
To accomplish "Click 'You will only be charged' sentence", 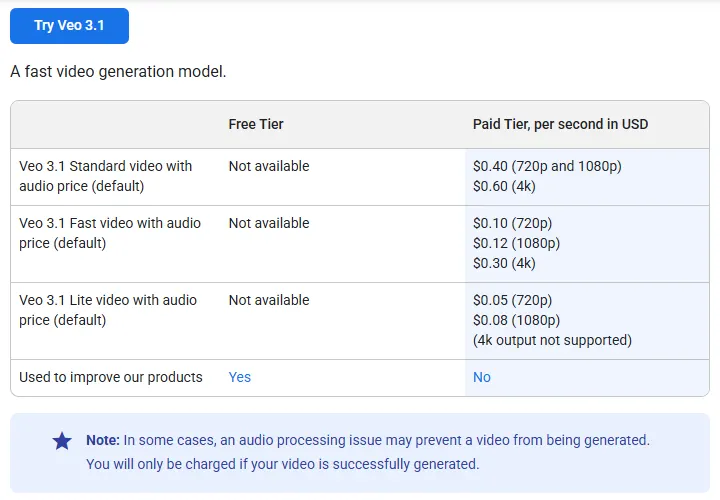I will [283, 464].
